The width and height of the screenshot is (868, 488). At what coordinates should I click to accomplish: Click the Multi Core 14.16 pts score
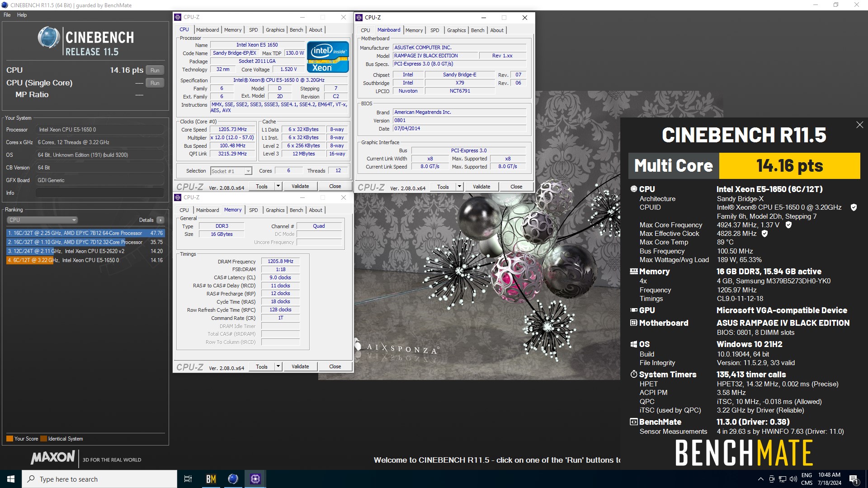coord(789,166)
